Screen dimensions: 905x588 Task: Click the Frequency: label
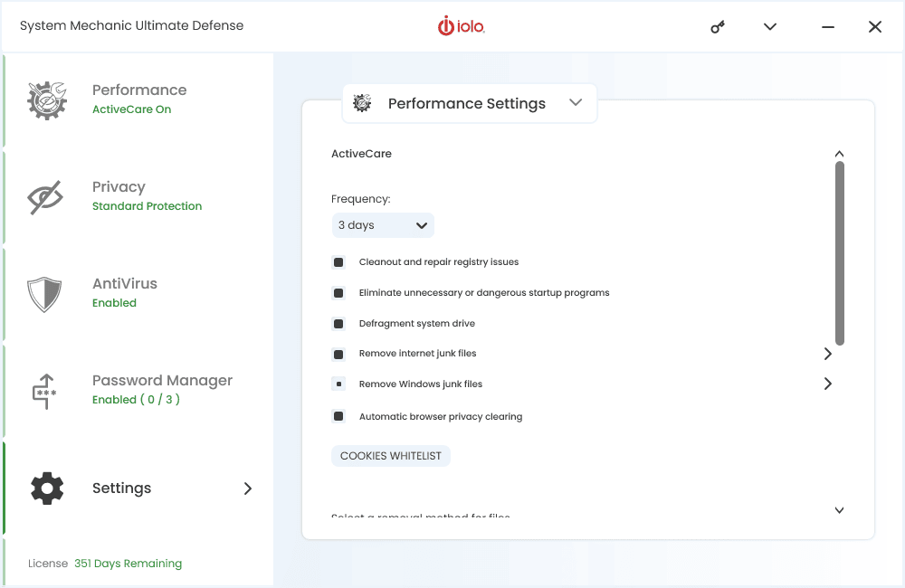(x=361, y=199)
